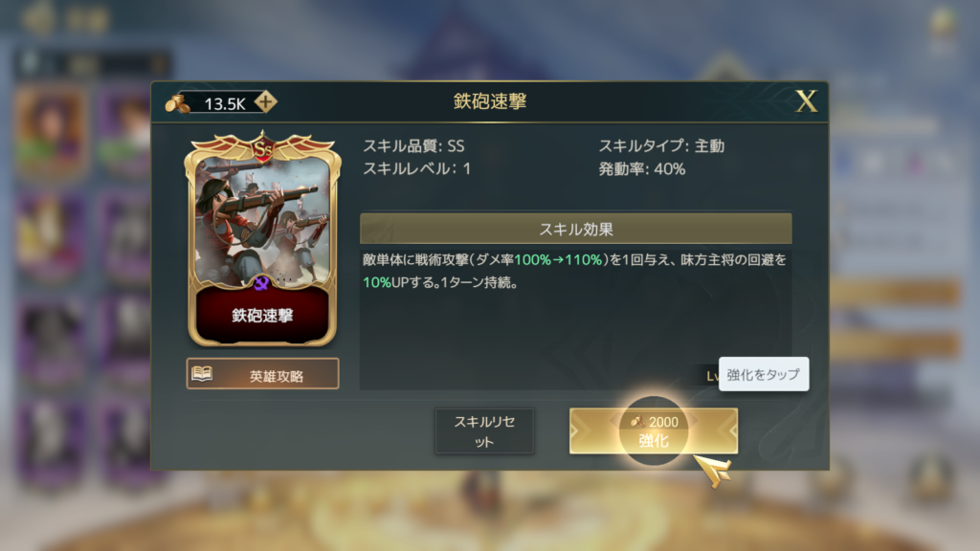Click the green 100%→110% damage rate text
980x551 pixels.
pyautogui.click(x=558, y=260)
